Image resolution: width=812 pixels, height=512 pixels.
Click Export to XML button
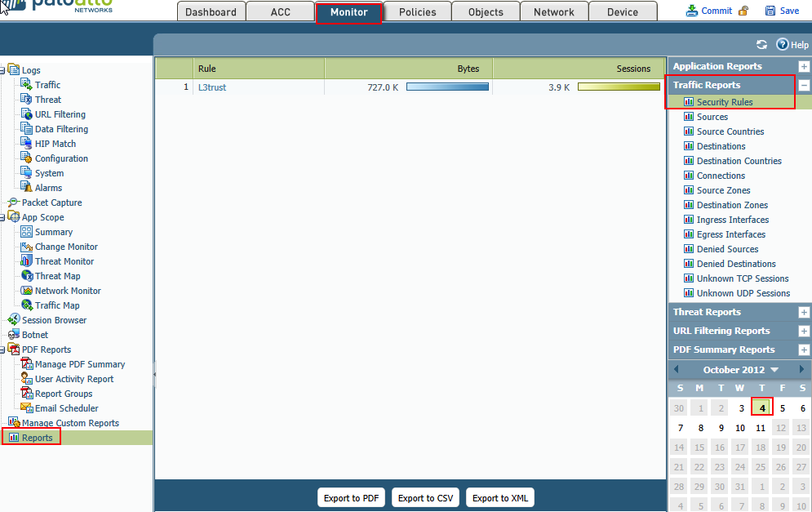click(500, 498)
